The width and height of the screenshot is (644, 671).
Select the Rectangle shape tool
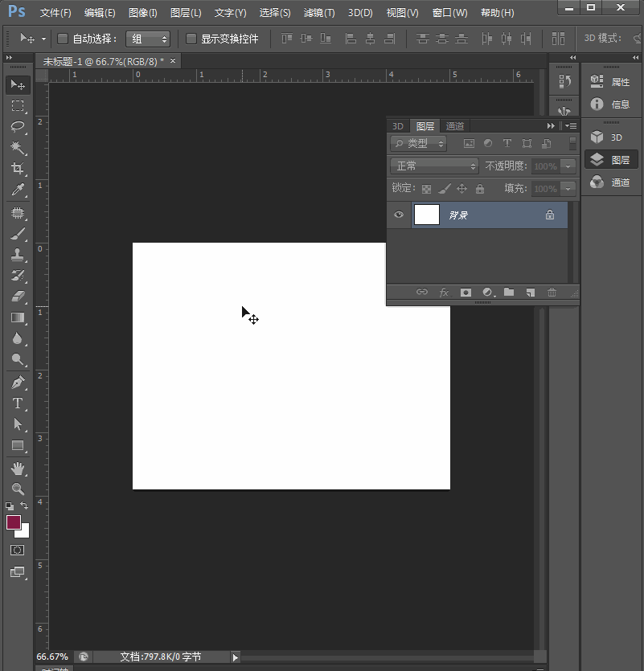tap(18, 445)
